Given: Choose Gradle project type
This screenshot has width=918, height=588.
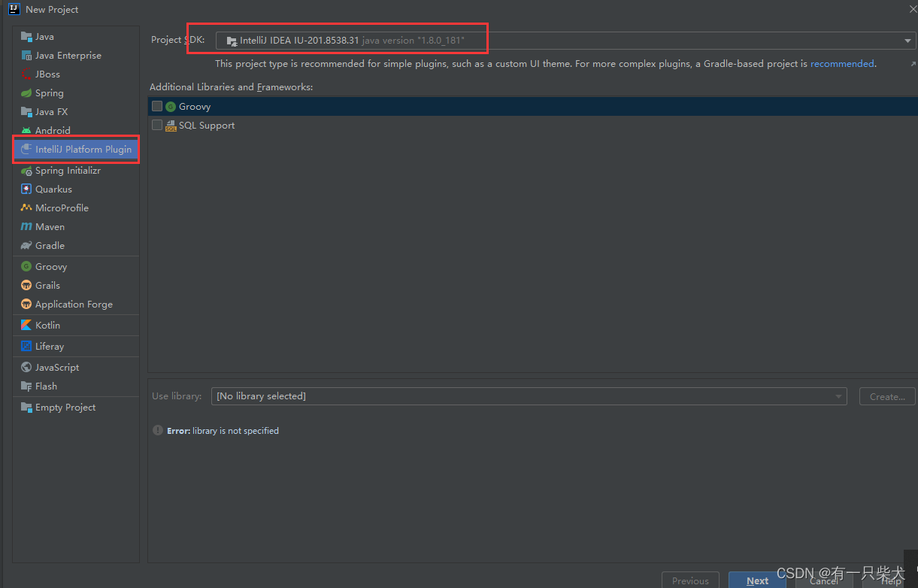Looking at the screenshot, I should 76,245.
